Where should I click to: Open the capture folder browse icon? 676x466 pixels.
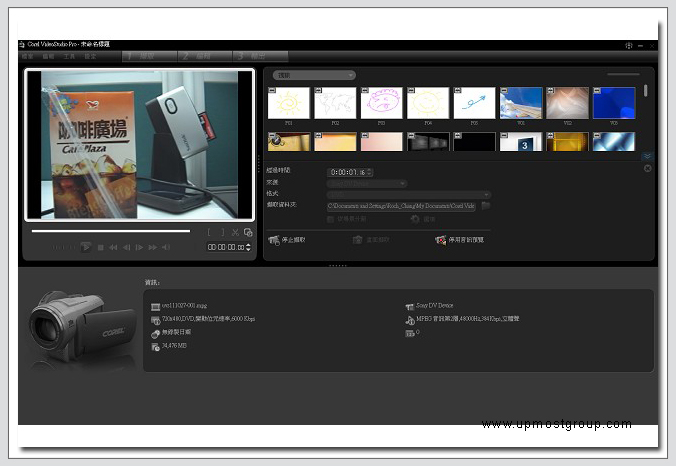tap(486, 205)
